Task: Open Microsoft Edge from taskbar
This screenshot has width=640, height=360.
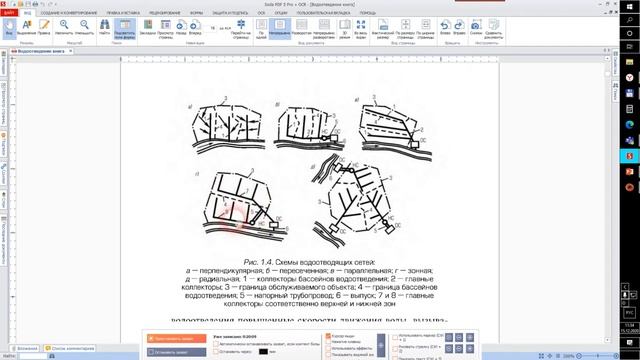Action: coord(629,124)
